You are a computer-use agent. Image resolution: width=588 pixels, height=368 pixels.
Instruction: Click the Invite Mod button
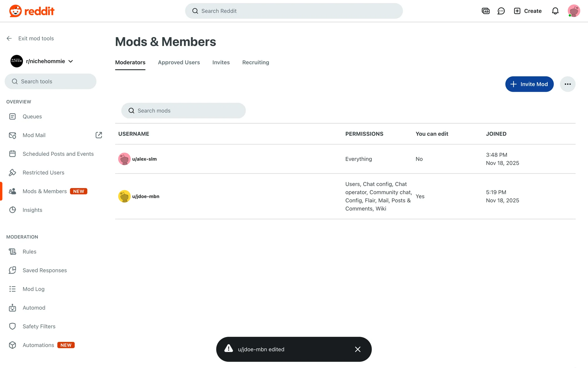coord(529,84)
